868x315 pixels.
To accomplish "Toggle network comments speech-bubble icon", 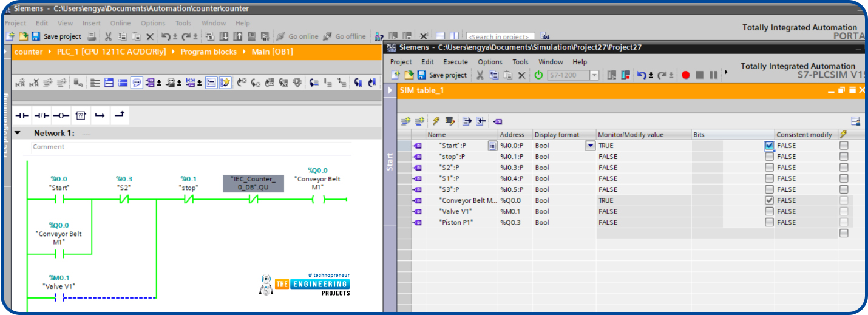I will 137,83.
